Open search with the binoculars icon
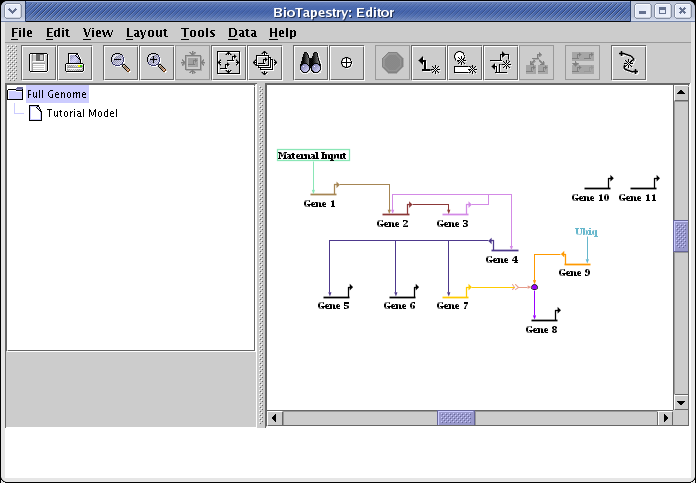This screenshot has width=696, height=483. [x=310, y=63]
